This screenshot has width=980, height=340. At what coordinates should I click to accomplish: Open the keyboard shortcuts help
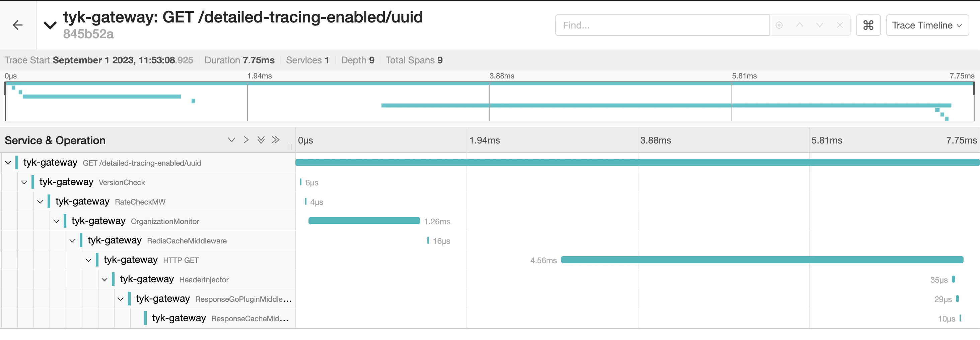coord(868,25)
